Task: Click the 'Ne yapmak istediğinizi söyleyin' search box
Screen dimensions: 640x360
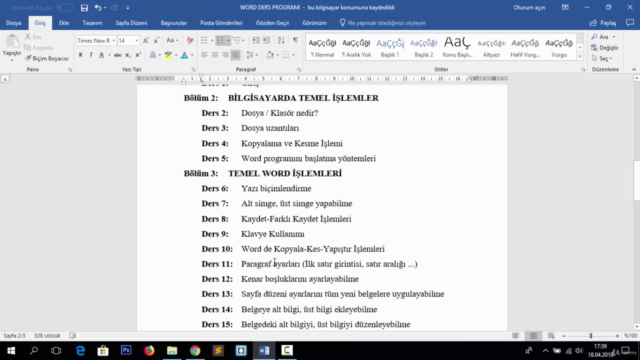Action: point(382,23)
